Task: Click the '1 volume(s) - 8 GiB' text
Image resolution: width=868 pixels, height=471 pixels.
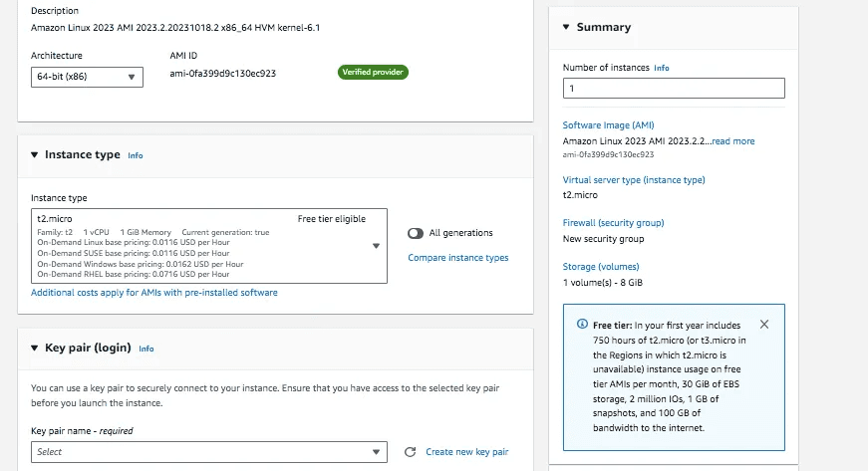Action: (x=602, y=283)
